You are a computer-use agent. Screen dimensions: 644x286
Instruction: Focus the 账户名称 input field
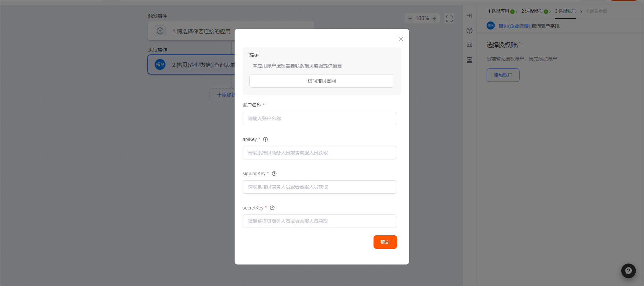[x=319, y=118]
